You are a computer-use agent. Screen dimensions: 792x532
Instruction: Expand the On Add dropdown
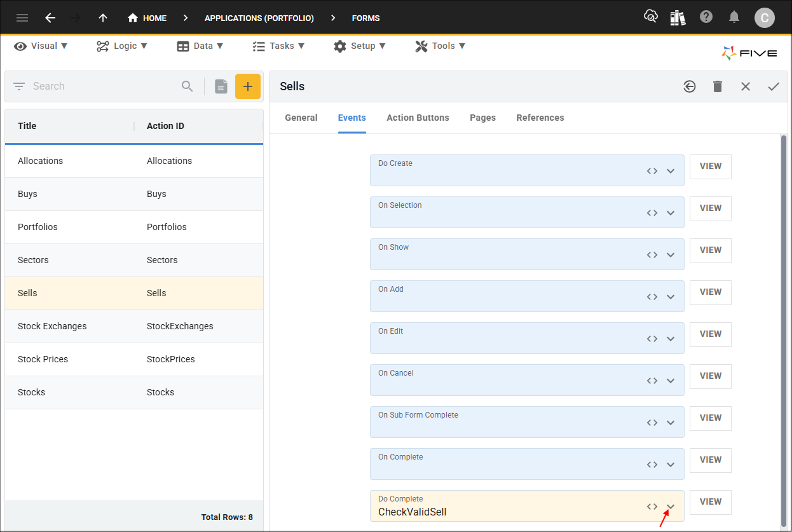pos(671,297)
